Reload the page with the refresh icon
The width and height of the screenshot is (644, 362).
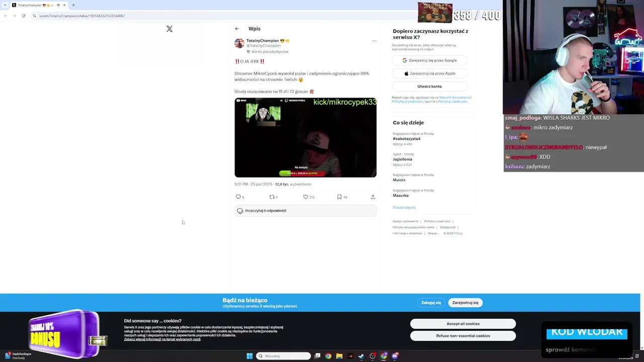tap(24, 16)
